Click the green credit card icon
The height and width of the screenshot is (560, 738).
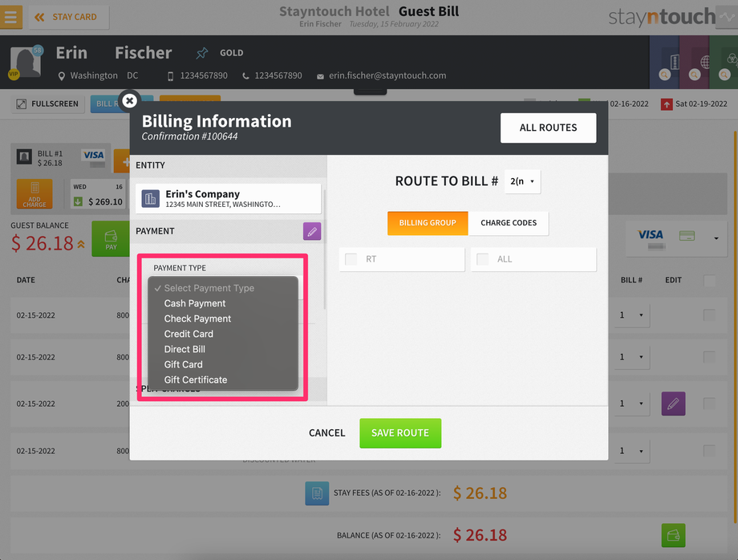(687, 236)
